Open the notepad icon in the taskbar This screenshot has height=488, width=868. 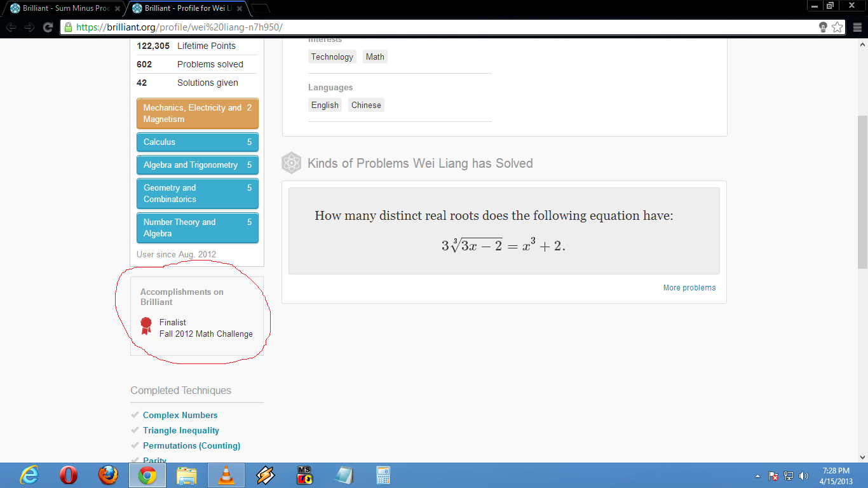(344, 475)
